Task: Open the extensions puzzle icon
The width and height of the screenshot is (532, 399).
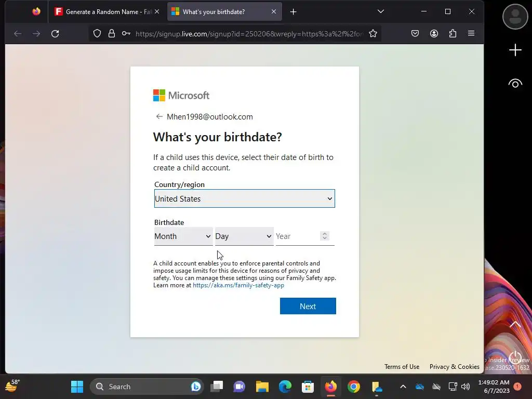Action: pos(453,34)
